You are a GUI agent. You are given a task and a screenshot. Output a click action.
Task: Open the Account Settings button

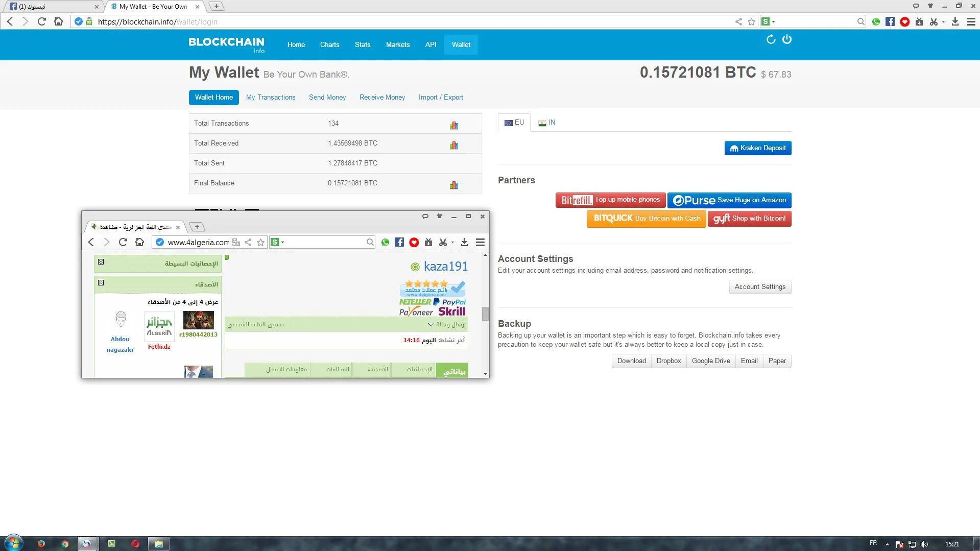759,287
